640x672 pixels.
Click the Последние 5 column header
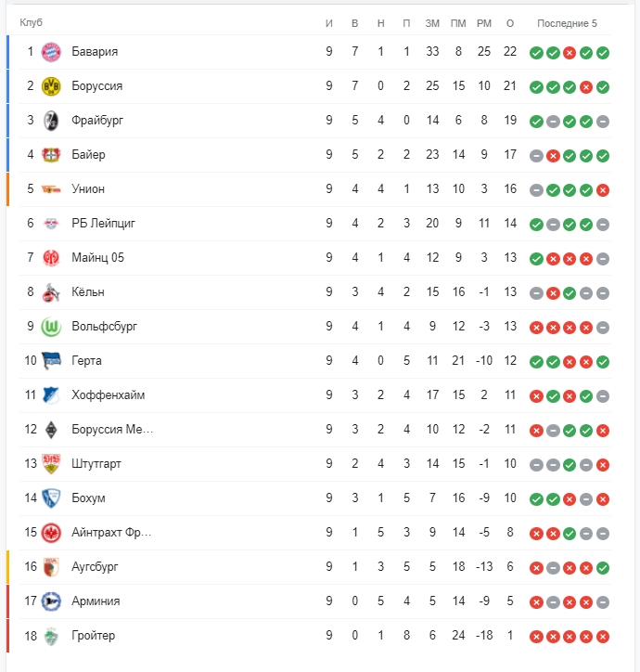tap(567, 23)
